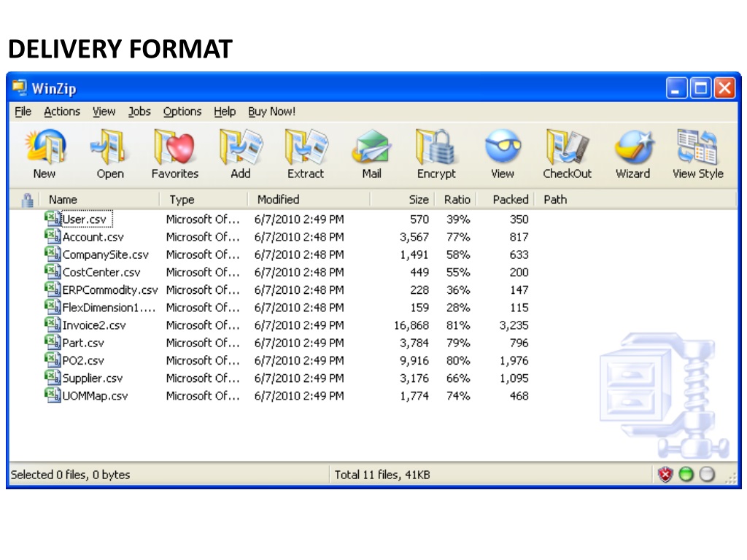This screenshot has width=747, height=560.
Task: Maximize the WinZip window
Action: 700,88
